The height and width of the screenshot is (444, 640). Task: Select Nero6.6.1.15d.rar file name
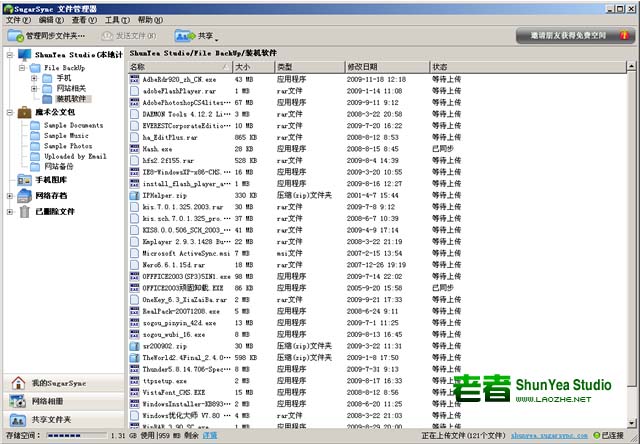[173, 265]
